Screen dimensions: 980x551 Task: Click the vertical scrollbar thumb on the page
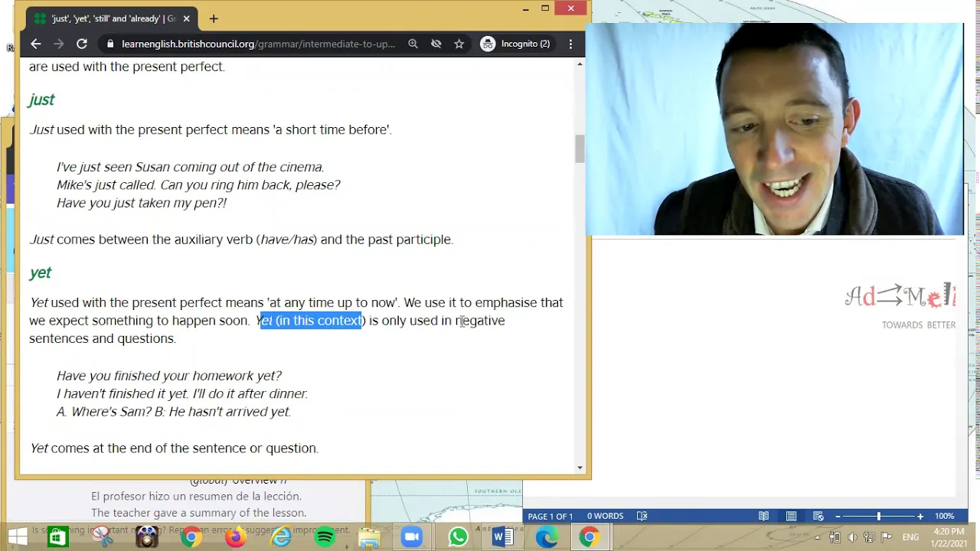[x=580, y=148]
